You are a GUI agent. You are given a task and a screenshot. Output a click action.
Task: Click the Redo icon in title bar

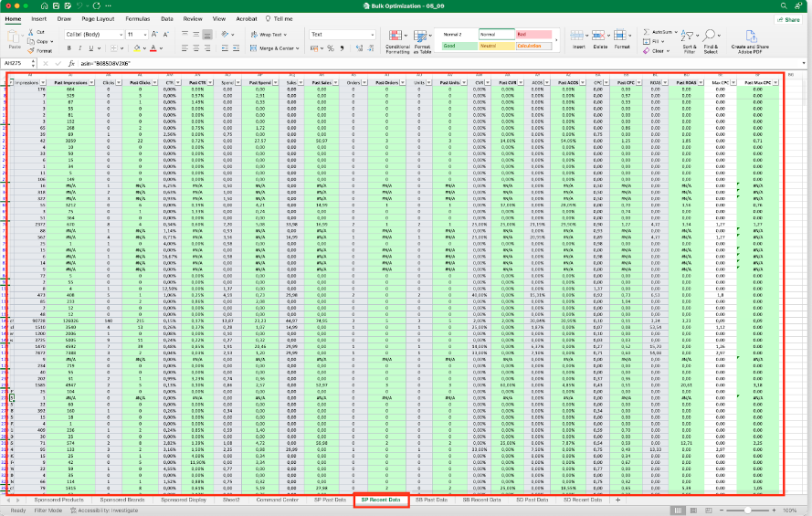point(96,5)
